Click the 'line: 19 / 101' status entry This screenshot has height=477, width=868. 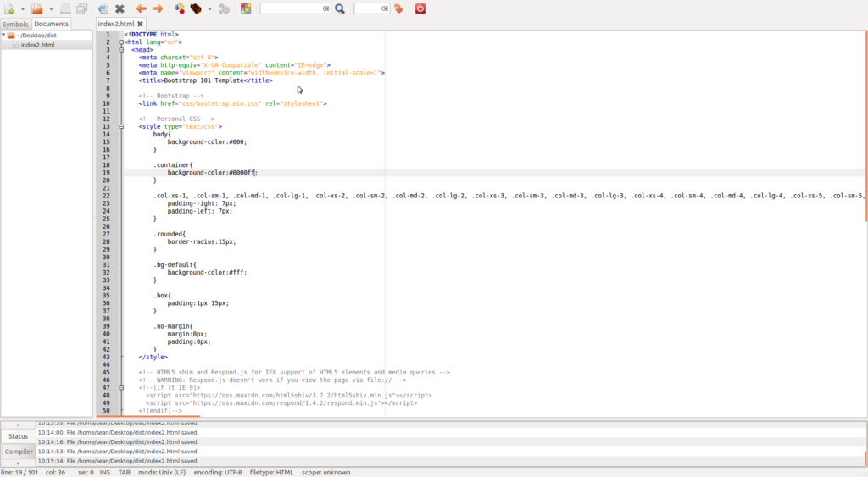coord(19,473)
